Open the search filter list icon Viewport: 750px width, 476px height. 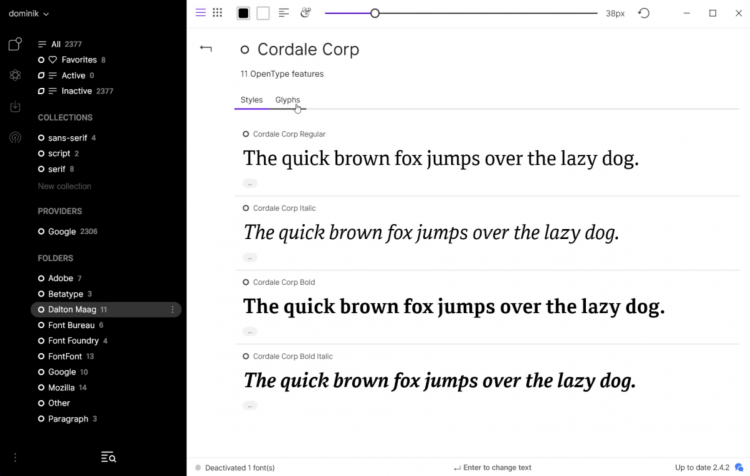tap(109, 457)
